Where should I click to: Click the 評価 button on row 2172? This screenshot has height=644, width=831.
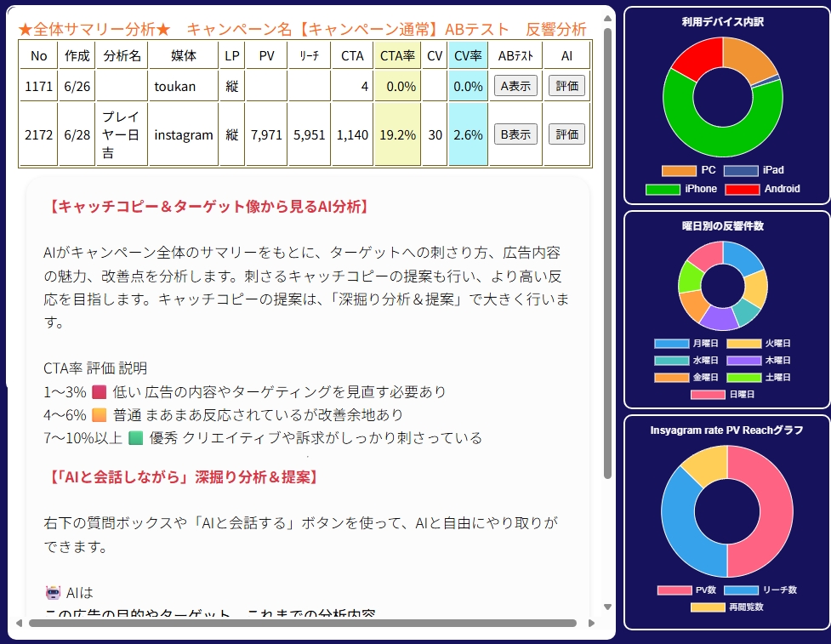point(566,133)
